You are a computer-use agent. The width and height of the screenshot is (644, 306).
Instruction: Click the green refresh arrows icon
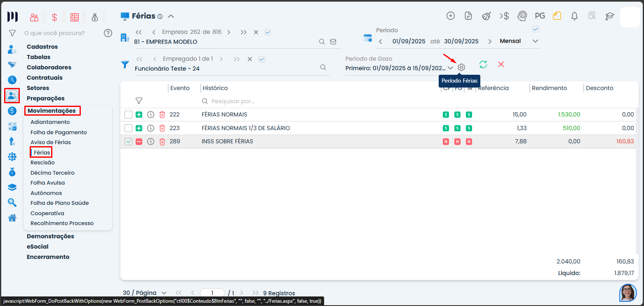coord(483,64)
